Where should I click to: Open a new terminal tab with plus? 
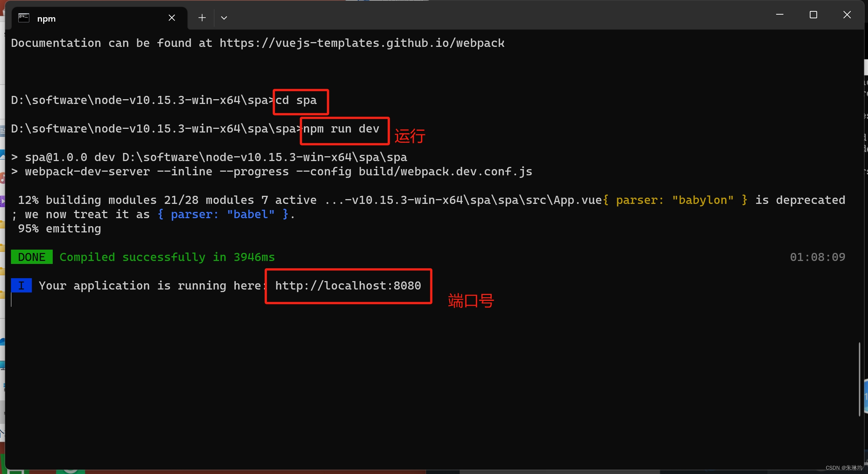click(202, 18)
